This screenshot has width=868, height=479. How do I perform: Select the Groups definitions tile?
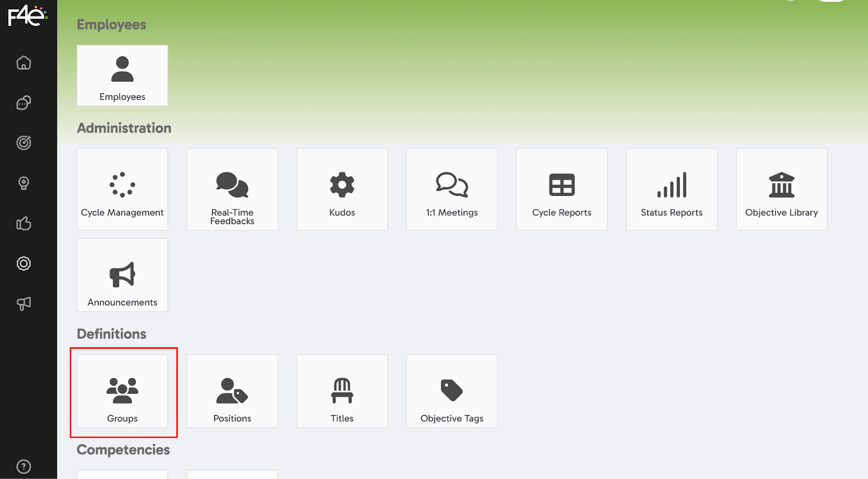[123, 392]
